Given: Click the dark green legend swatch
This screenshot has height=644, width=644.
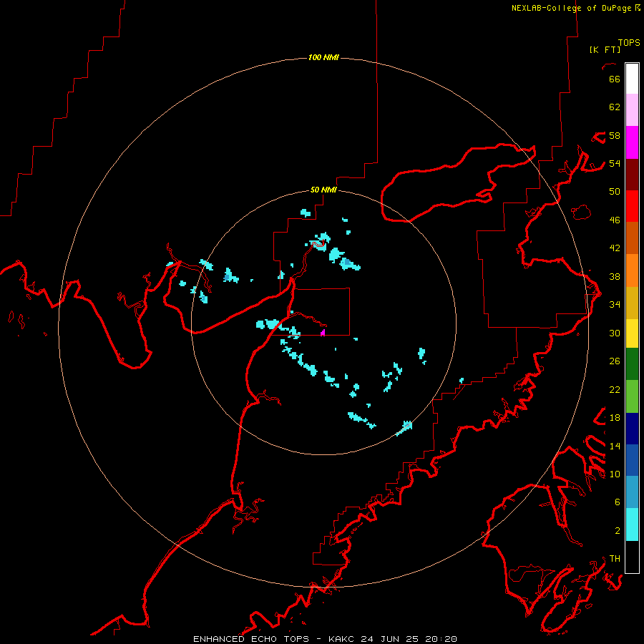Looking at the screenshot, I should tap(632, 364).
